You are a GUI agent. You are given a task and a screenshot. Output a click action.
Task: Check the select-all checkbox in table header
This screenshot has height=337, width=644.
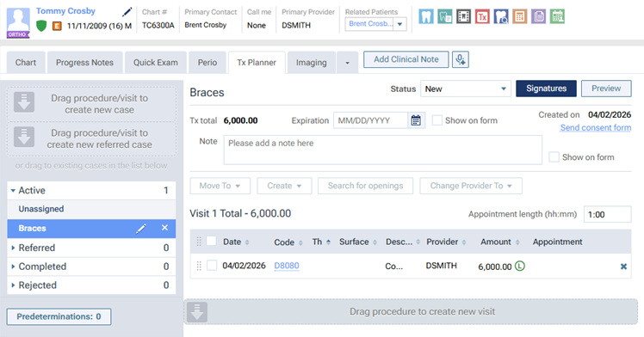pos(212,241)
